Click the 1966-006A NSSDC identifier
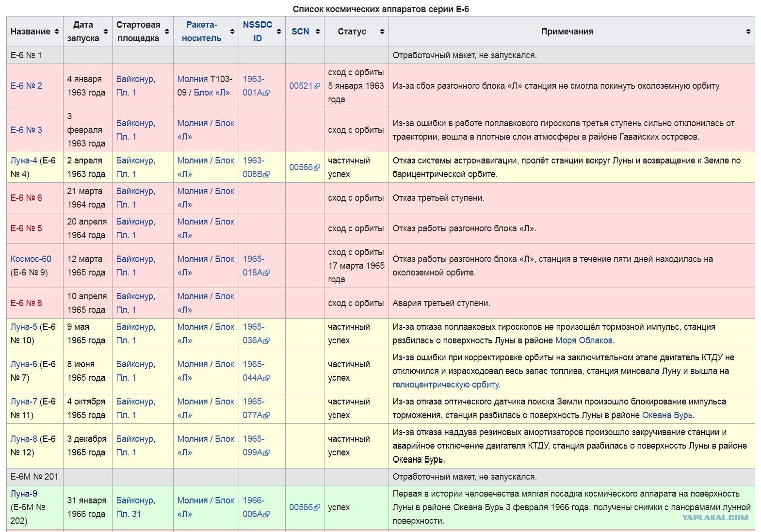761x532 pixels. coord(256,507)
